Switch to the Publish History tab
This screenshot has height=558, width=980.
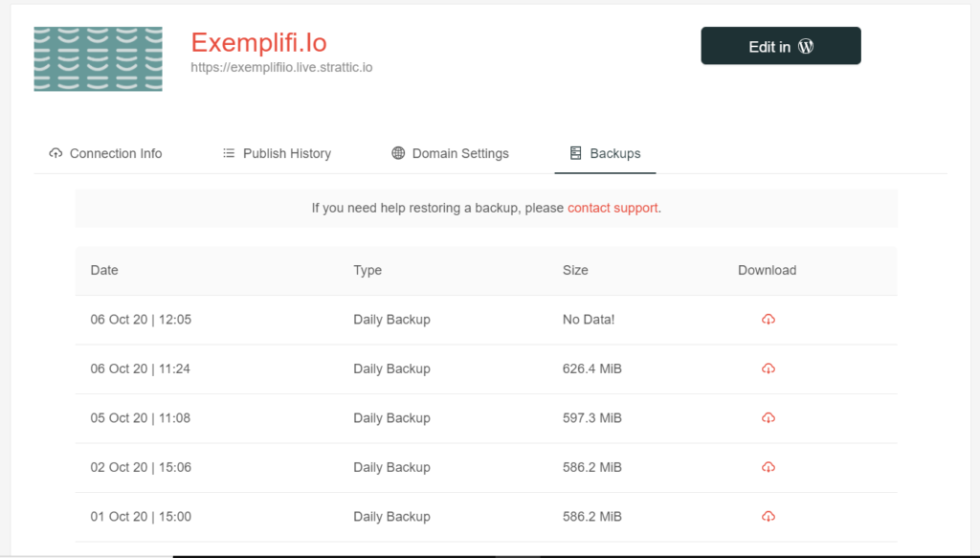coord(277,153)
